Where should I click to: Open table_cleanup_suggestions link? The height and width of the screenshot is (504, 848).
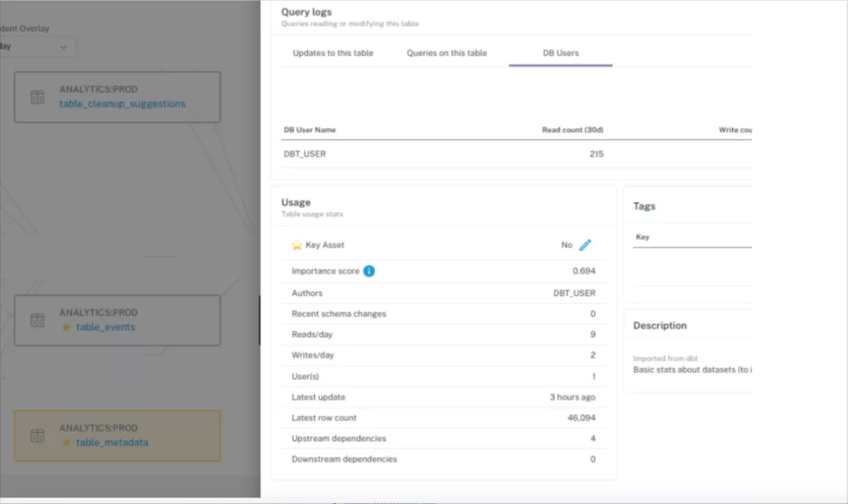123,103
